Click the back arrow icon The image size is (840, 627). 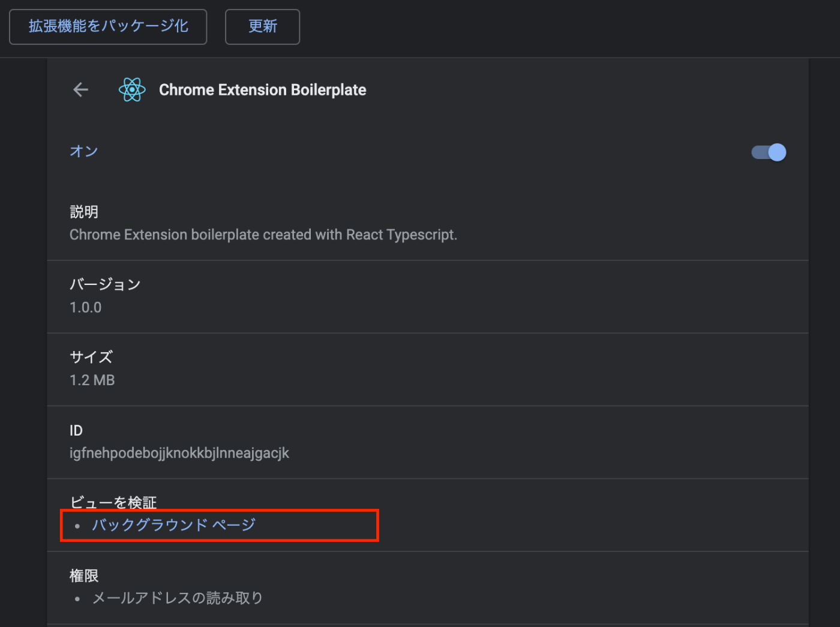(x=80, y=90)
